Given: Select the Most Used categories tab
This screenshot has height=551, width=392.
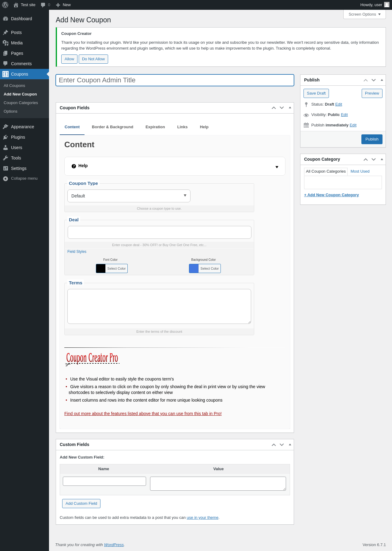Looking at the screenshot, I should 360,171.
